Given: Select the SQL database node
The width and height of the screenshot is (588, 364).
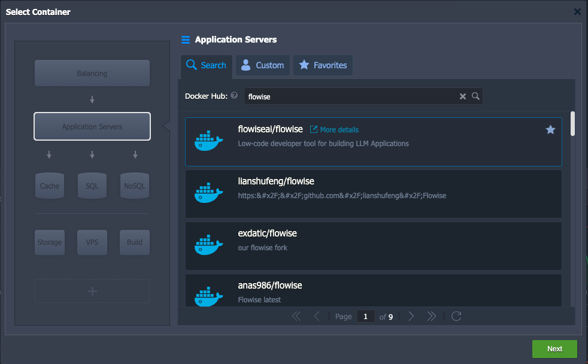Looking at the screenshot, I should coord(92,186).
